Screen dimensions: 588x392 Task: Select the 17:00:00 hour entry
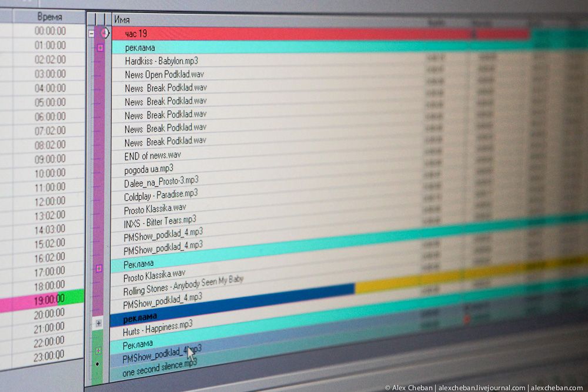pos(50,272)
